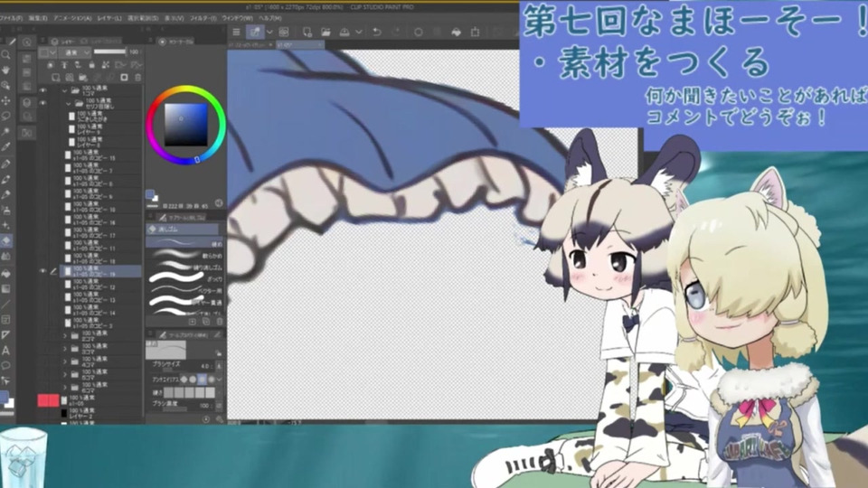Choose the 軟らかめ eraser sub tool
This screenshot has width=868, height=488.
(185, 256)
